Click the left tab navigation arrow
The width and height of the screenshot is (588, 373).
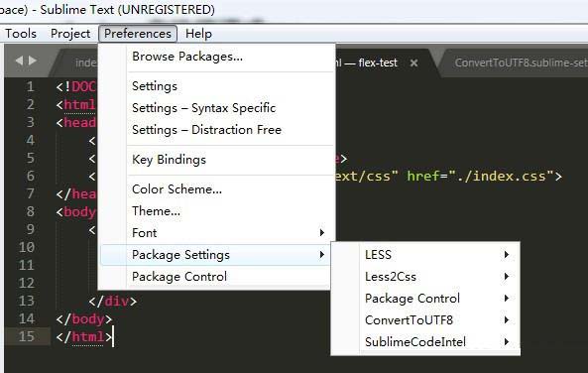(19, 61)
